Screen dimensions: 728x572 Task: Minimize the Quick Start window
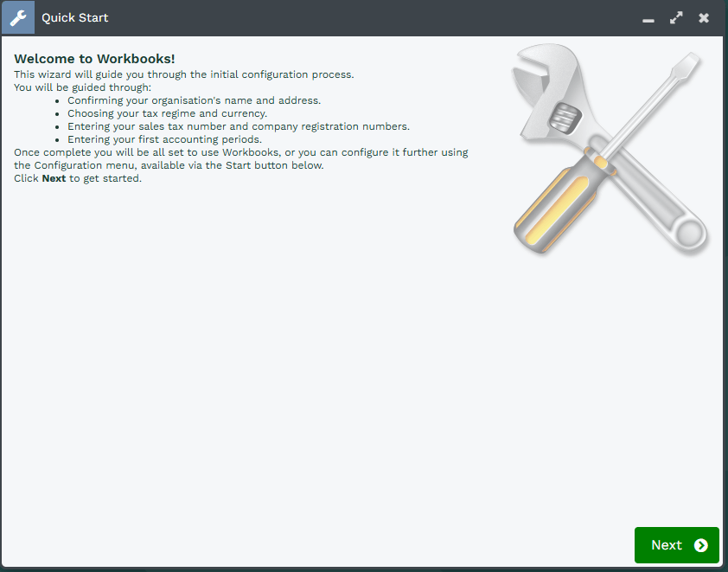tap(648, 19)
